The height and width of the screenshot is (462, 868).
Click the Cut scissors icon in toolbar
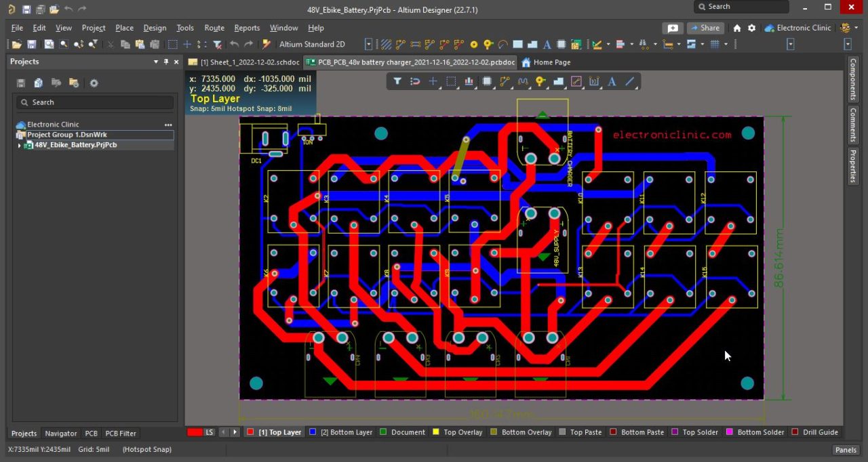111,45
